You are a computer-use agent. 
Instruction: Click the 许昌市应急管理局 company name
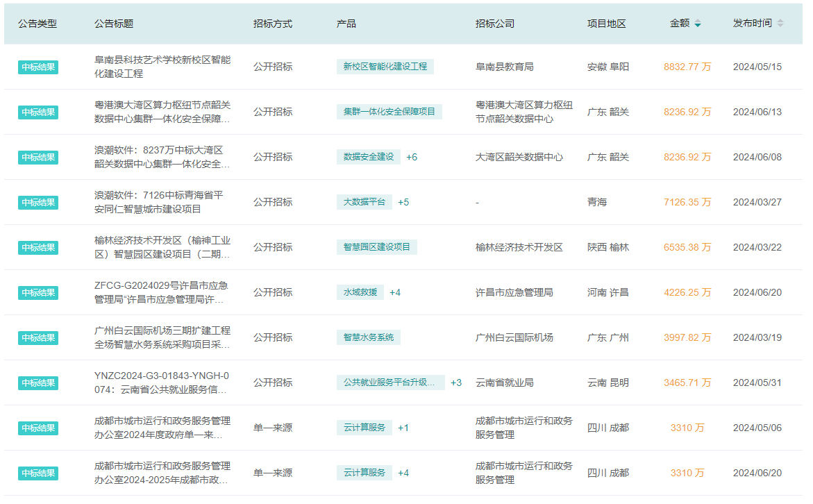[514, 292]
